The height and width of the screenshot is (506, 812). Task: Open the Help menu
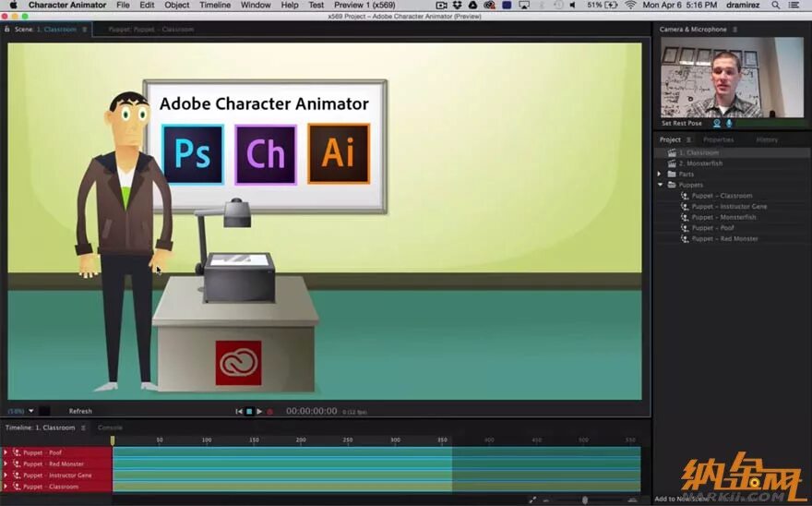click(290, 6)
